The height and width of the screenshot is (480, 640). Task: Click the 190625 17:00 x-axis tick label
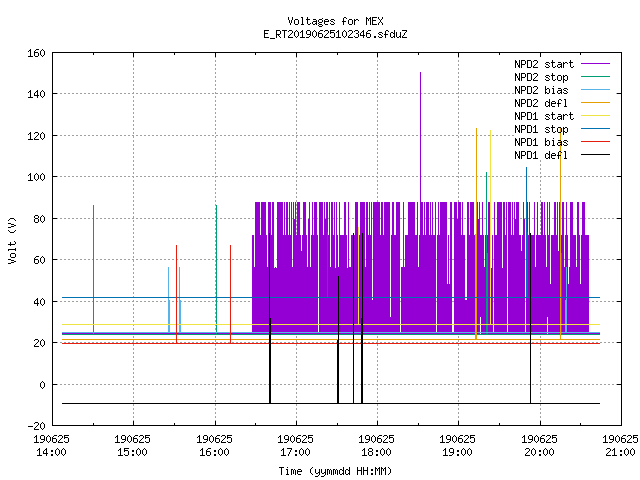click(295, 446)
